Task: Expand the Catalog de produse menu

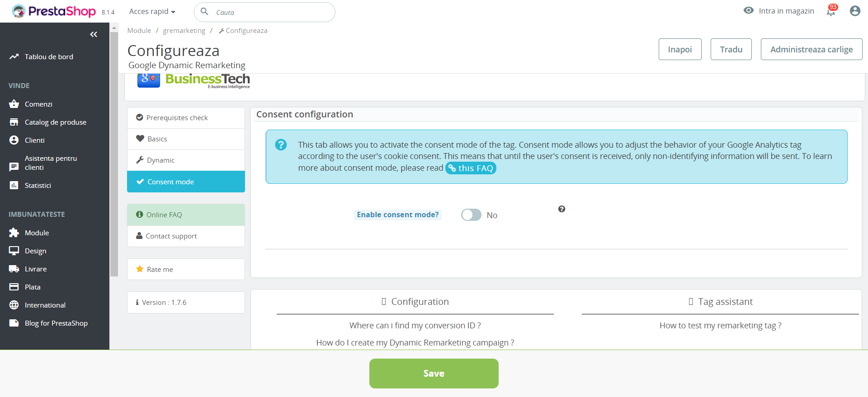Action: click(55, 122)
